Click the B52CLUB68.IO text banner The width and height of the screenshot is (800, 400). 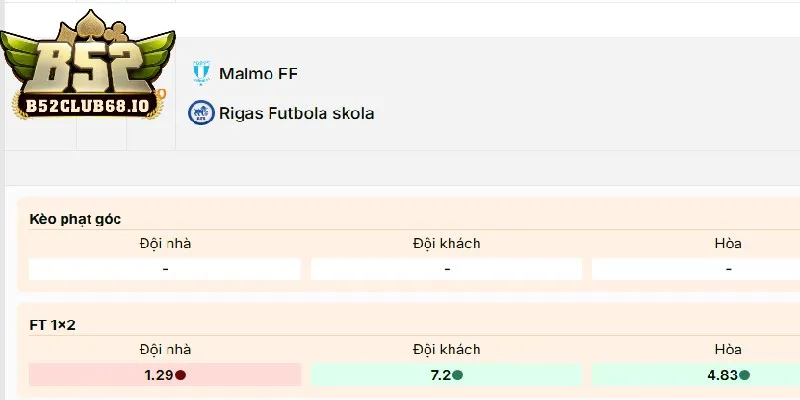click(x=83, y=104)
